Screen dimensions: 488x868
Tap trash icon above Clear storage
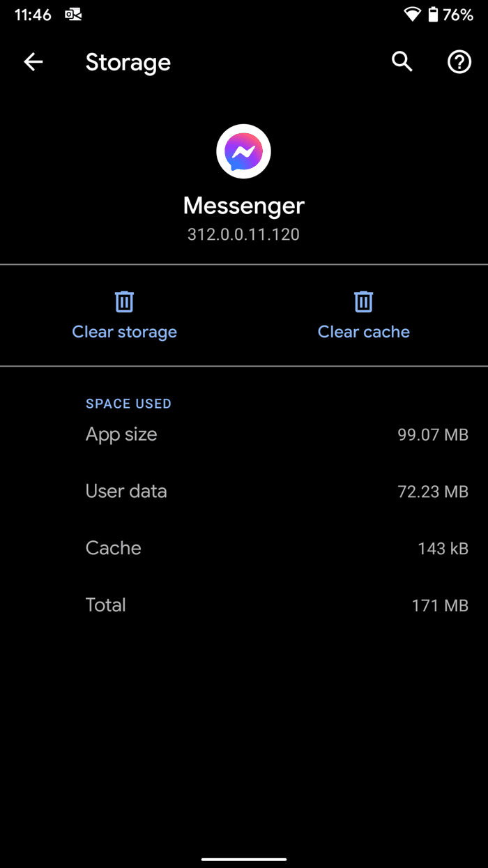pyautogui.click(x=124, y=301)
